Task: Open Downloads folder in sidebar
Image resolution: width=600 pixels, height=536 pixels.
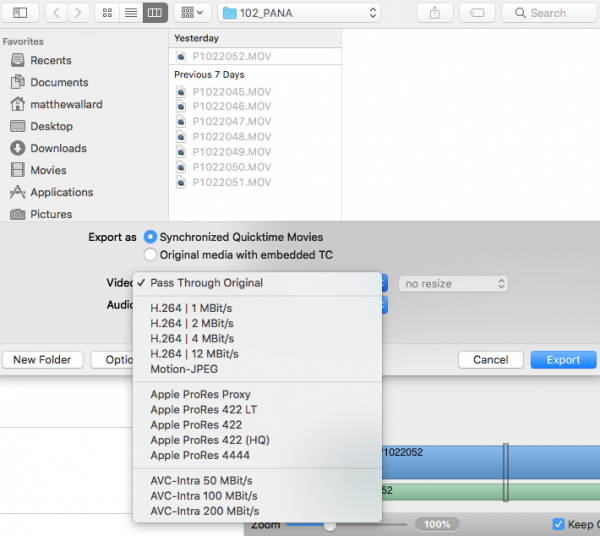Action: (x=58, y=148)
